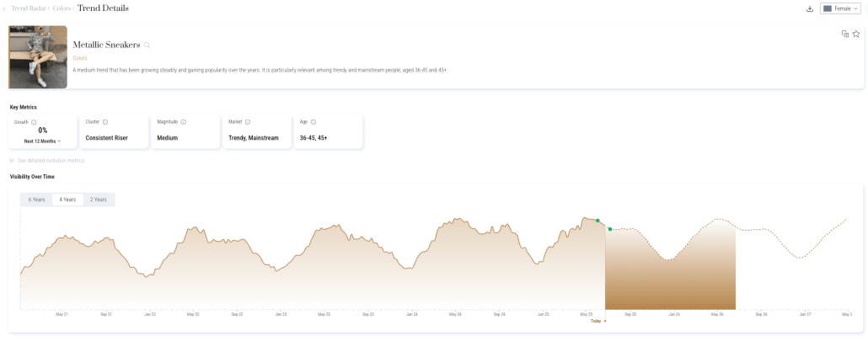This screenshot has height=341, width=868.
Task: Click the info icon next to Growth
Action: [34, 122]
